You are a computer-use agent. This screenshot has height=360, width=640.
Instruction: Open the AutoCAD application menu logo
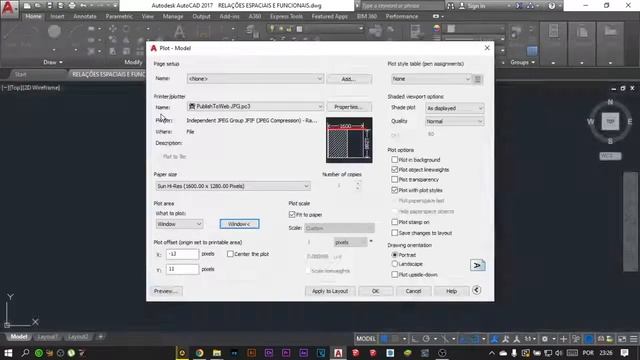coord(9,8)
